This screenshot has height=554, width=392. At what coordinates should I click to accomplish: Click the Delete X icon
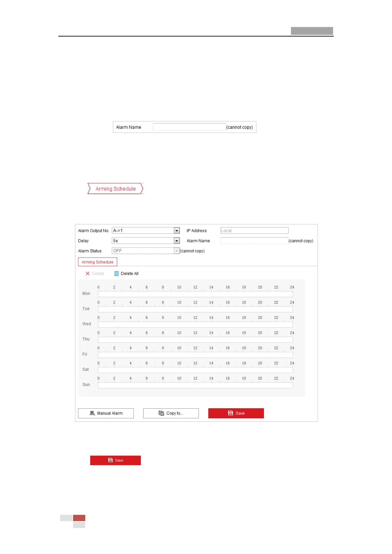point(88,273)
